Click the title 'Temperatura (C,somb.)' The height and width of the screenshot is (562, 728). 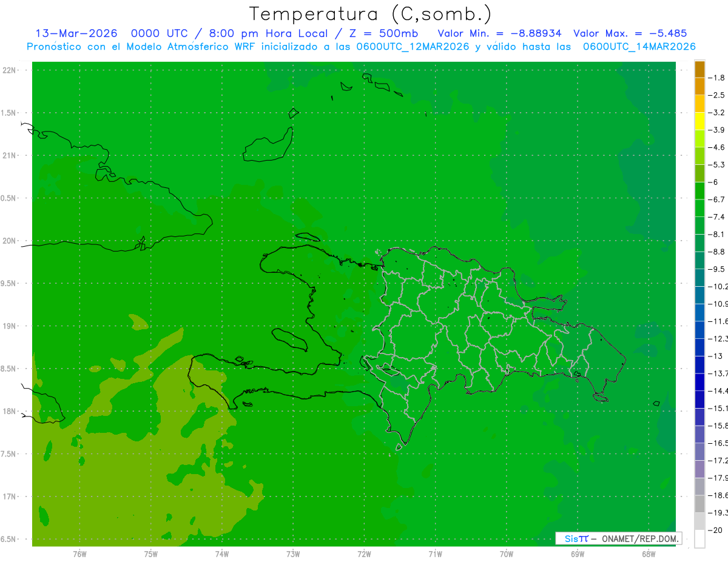pos(371,14)
